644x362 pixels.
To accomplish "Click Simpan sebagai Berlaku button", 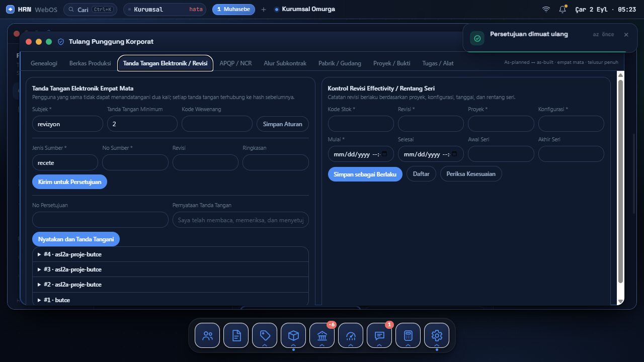I will [365, 174].
